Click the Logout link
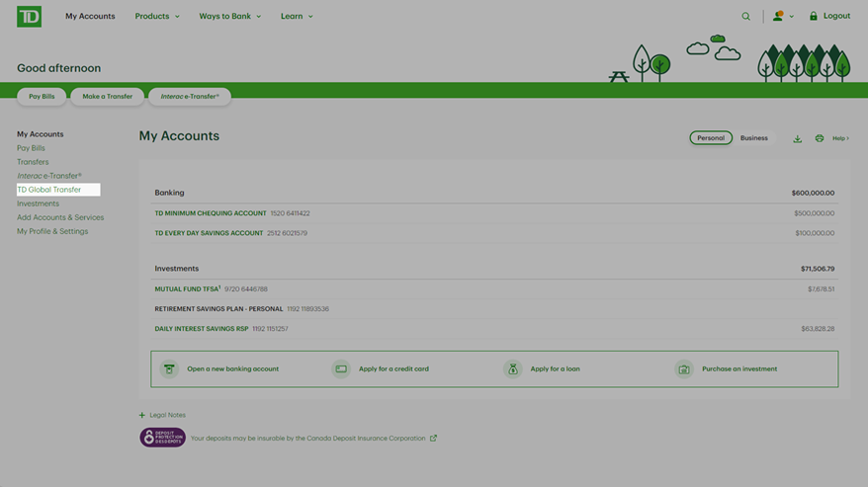This screenshot has width=868, height=487. (836, 16)
